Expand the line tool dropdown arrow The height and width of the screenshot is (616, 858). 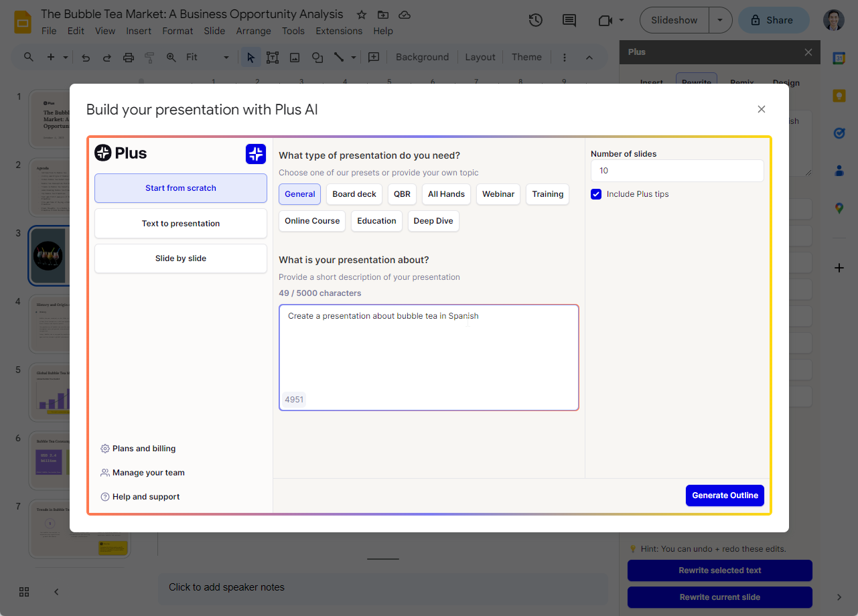coord(354,58)
